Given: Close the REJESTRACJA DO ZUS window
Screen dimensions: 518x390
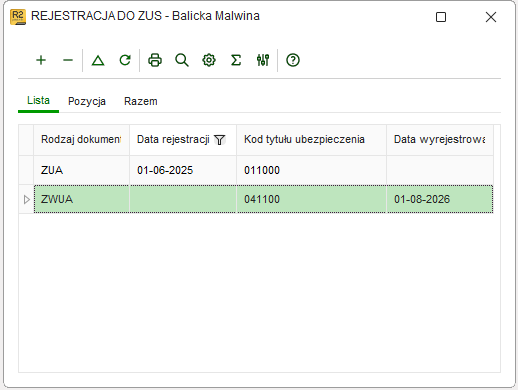Looking at the screenshot, I should coord(491,17).
